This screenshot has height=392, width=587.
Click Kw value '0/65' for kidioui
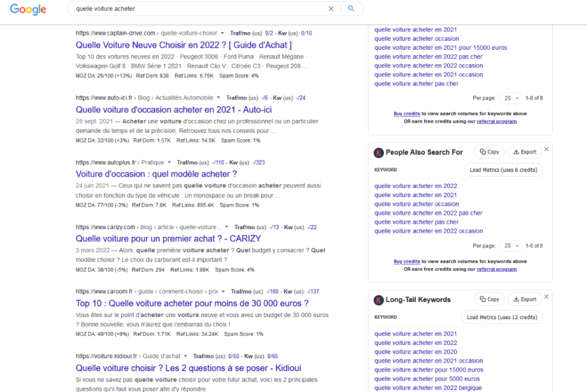(x=272, y=356)
